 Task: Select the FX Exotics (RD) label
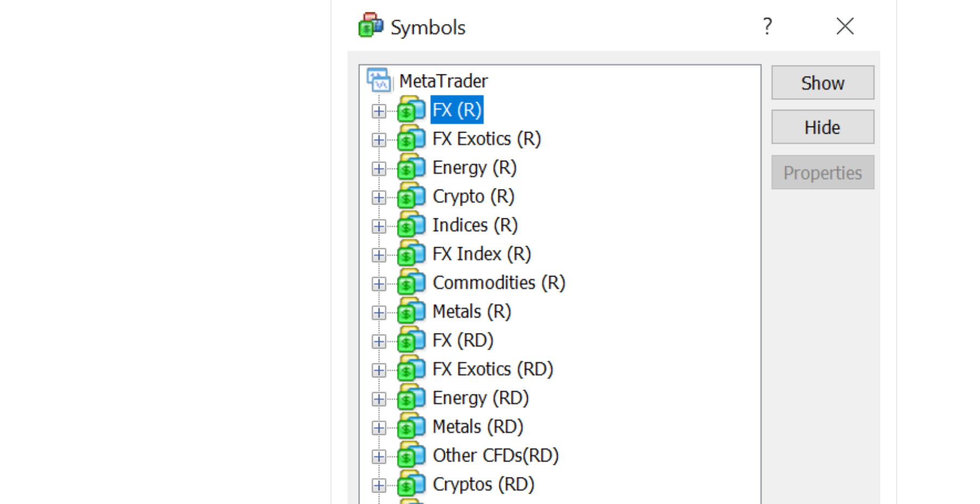coord(493,369)
